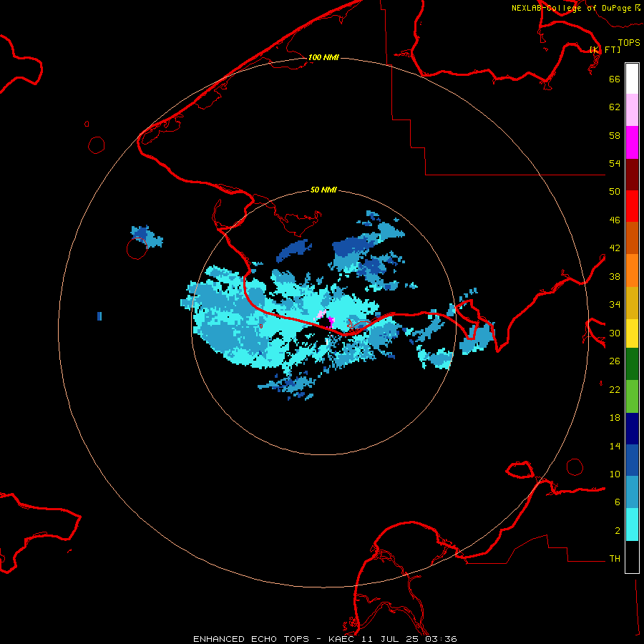Click the 26 value on the scale
The width and height of the screenshot is (644, 644).
pos(615,361)
